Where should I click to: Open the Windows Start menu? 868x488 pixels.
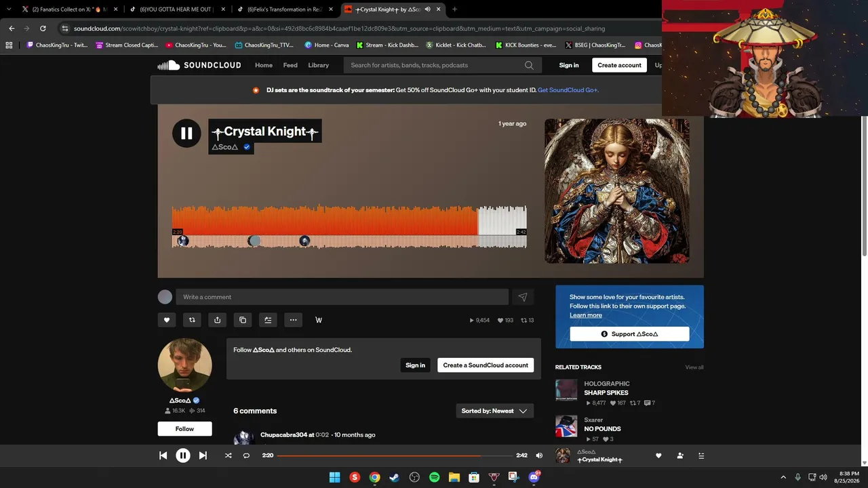coord(334,477)
